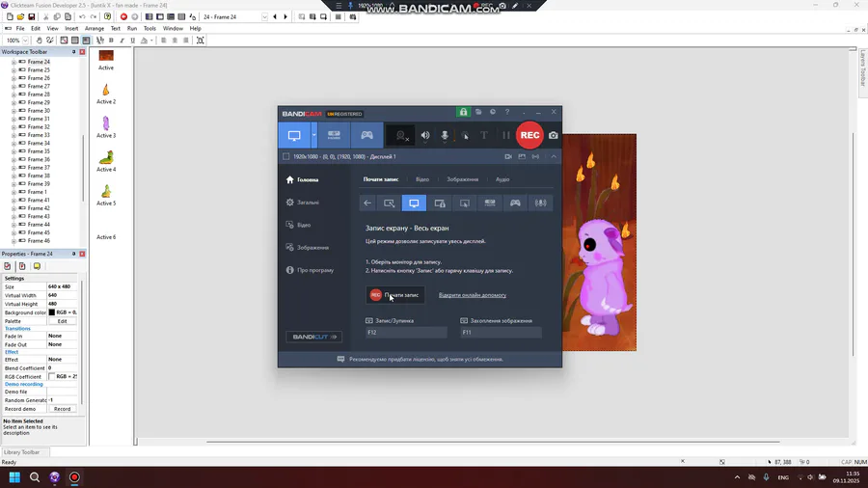Open Зображення section in Bandicam sidebar
The image size is (868, 488).
point(308,248)
